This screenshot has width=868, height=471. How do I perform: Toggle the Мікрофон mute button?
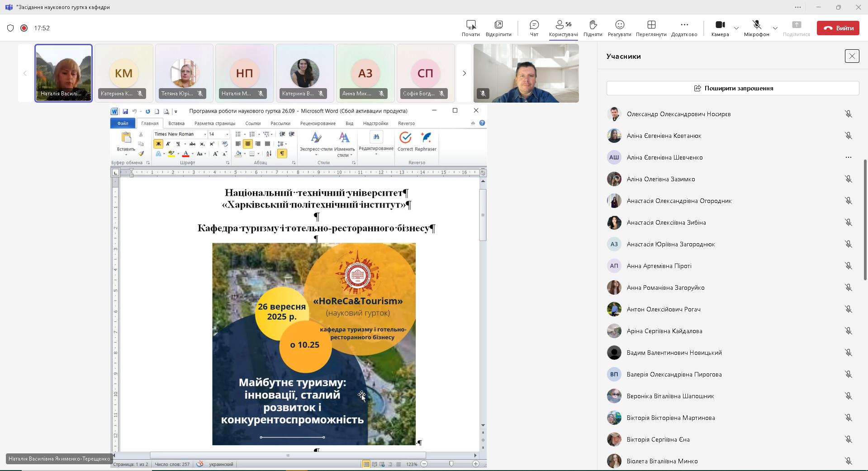756,28
